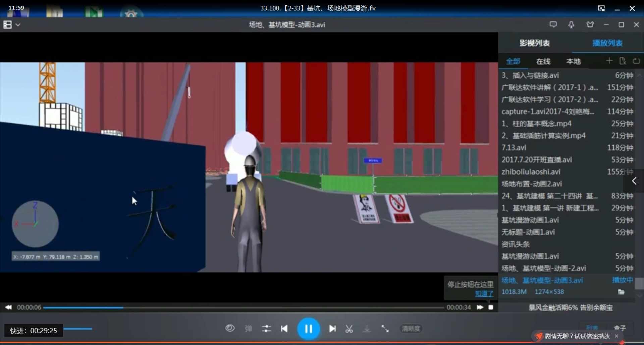Pin the window with the bell icon

tap(571, 24)
